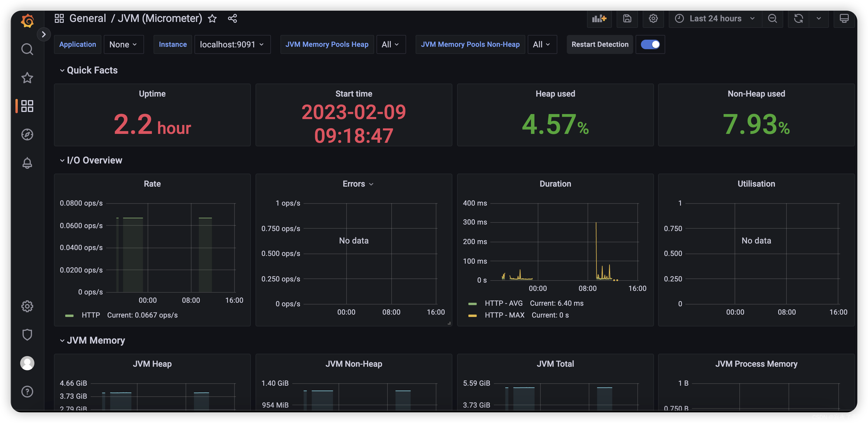Click the JVM Total panel title

pyautogui.click(x=555, y=364)
